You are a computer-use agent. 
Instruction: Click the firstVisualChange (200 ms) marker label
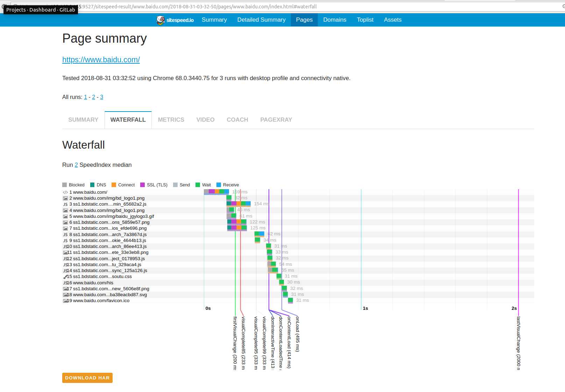pos(235,343)
